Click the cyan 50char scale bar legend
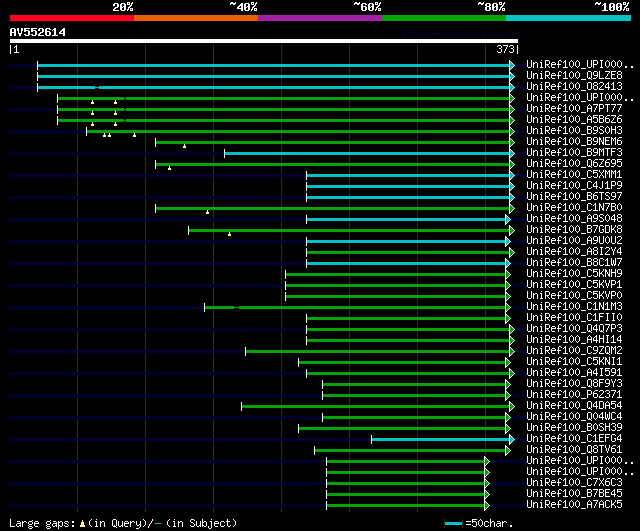640x531 pixels. (x=453, y=523)
